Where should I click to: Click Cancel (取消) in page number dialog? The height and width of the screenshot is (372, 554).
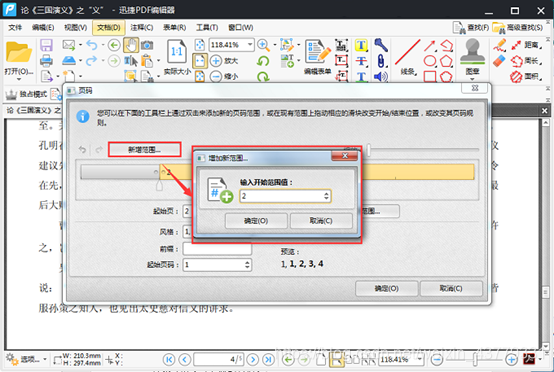click(451, 288)
